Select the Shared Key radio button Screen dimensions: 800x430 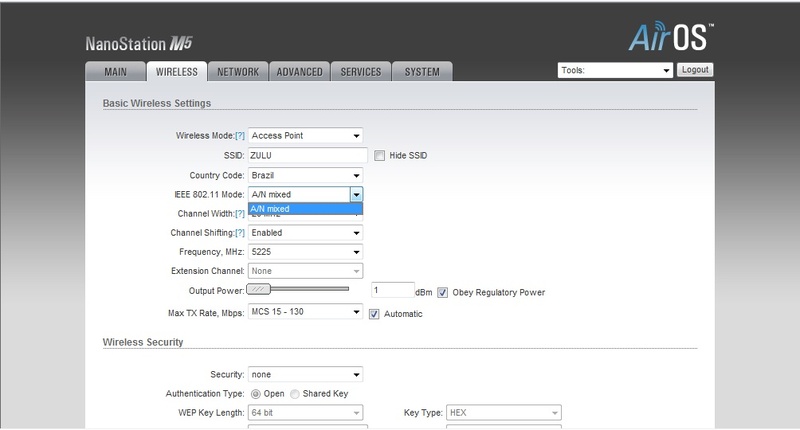coord(294,394)
